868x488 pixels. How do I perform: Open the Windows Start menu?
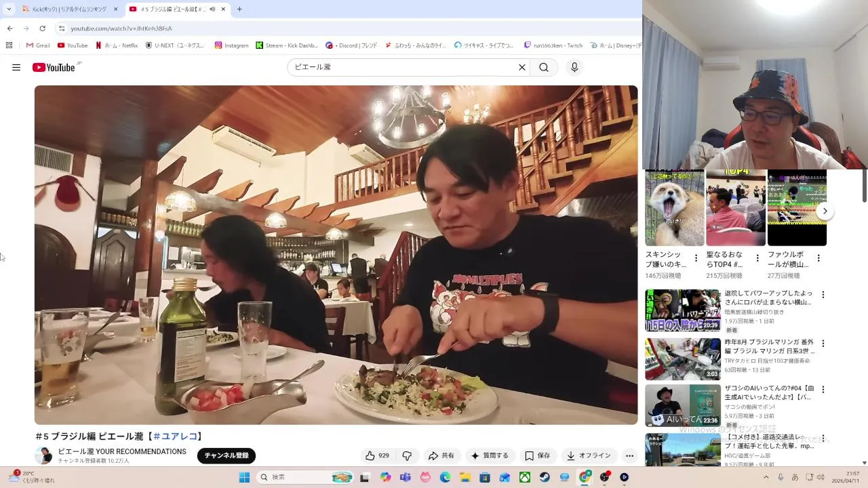click(244, 477)
